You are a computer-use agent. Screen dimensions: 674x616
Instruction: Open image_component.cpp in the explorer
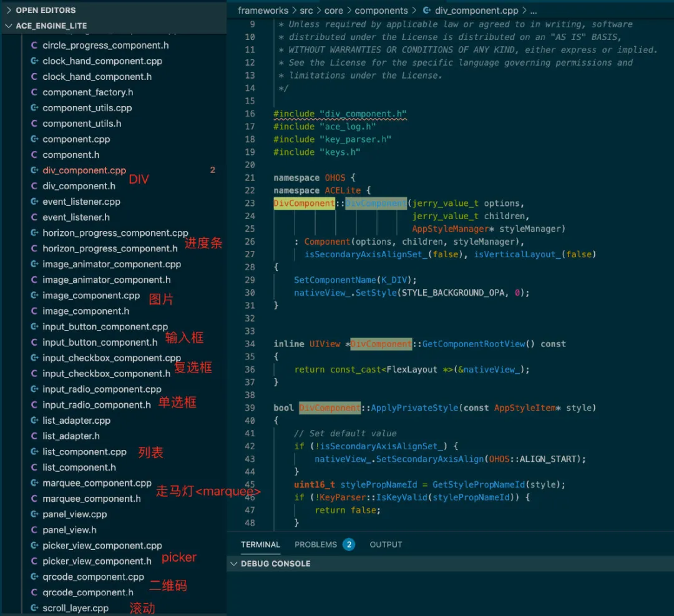(x=91, y=296)
